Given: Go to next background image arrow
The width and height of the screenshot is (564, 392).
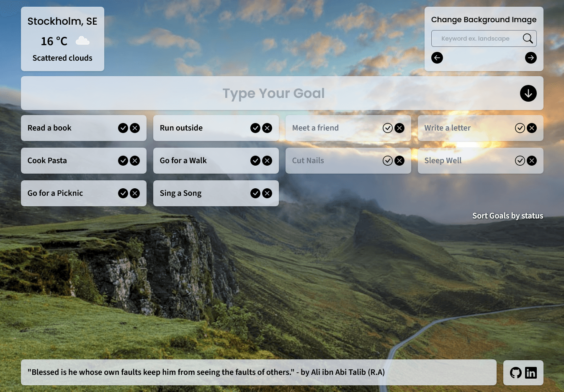Looking at the screenshot, I should tap(531, 58).
